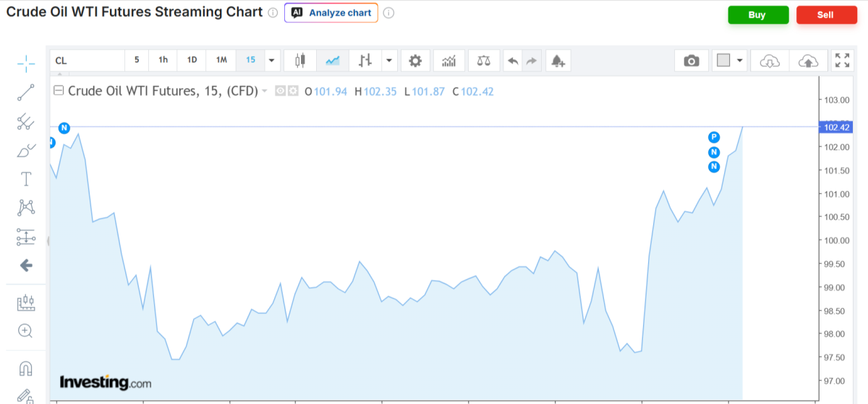
Task: Click info icon after Analyze chart
Action: click(x=388, y=13)
